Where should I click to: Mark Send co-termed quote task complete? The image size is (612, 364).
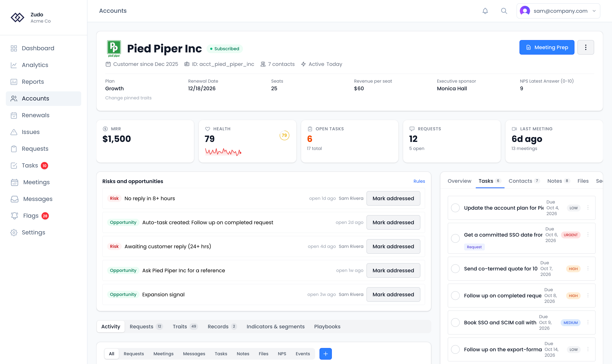[x=455, y=269]
